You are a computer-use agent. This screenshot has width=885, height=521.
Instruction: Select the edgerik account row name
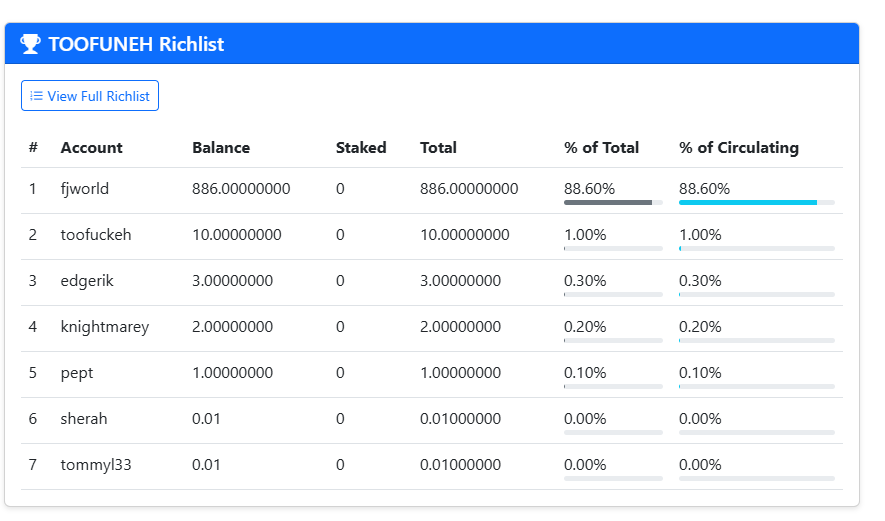pos(87,281)
